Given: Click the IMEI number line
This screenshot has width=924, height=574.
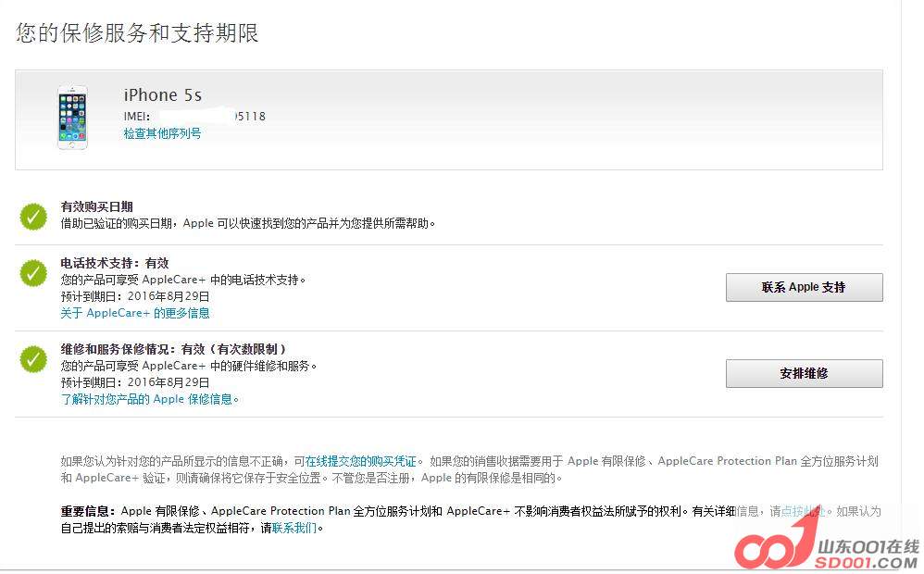Looking at the screenshot, I should coord(194,116).
